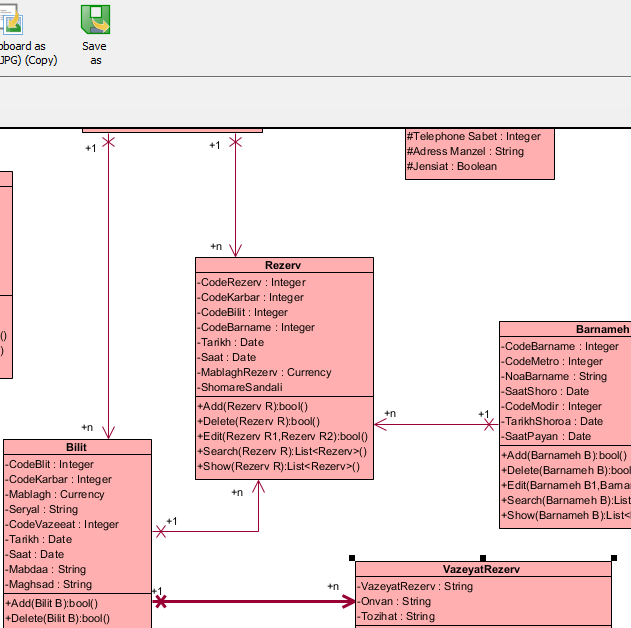Click the Show(Barnameh B) operation
The height and width of the screenshot is (628, 631).
[x=566, y=515]
